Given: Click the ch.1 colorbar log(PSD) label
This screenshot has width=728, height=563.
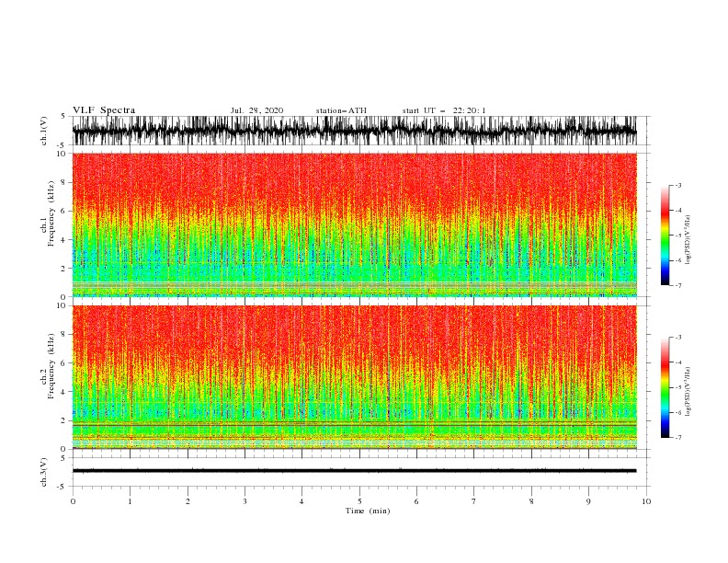Looking at the screenshot, I should [x=688, y=240].
